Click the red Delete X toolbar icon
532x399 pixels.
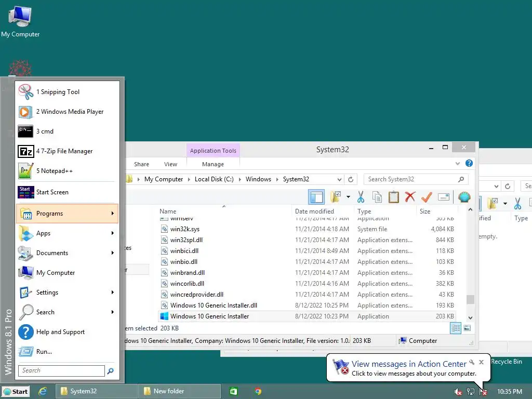[410, 196]
